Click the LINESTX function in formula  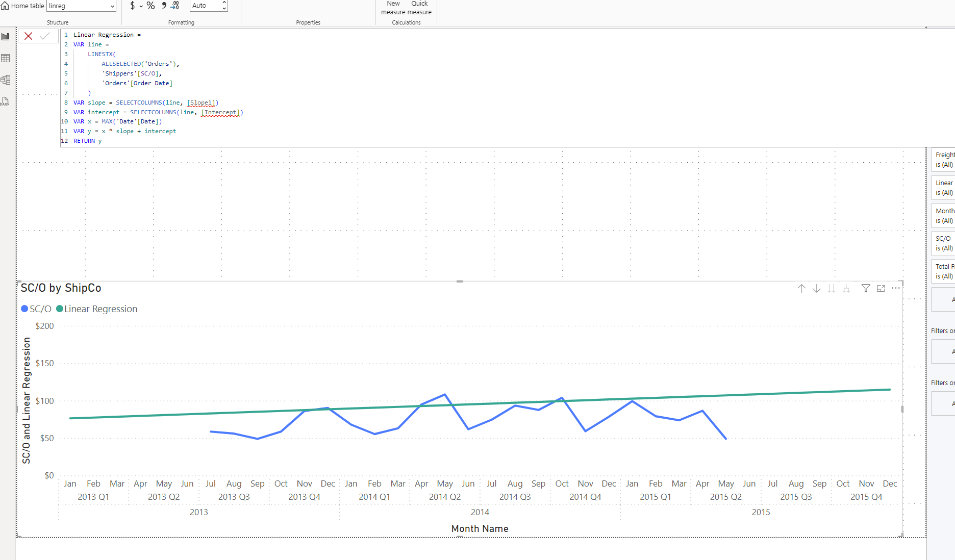(100, 54)
